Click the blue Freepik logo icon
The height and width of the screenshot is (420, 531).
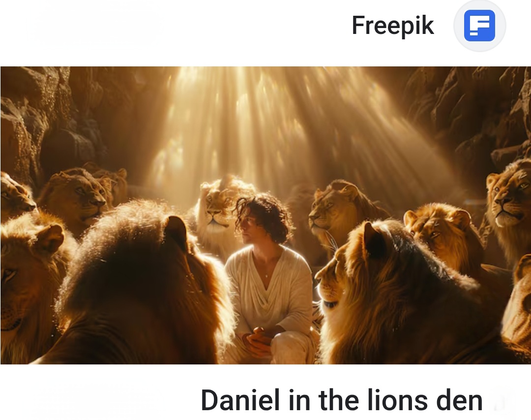coord(479,26)
